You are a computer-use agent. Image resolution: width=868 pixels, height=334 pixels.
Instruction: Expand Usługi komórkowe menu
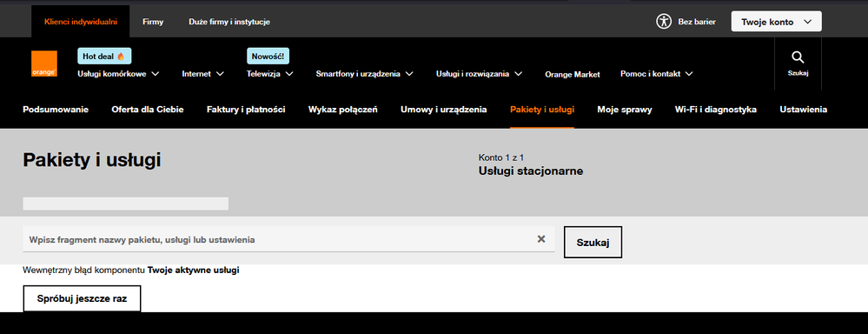point(118,74)
